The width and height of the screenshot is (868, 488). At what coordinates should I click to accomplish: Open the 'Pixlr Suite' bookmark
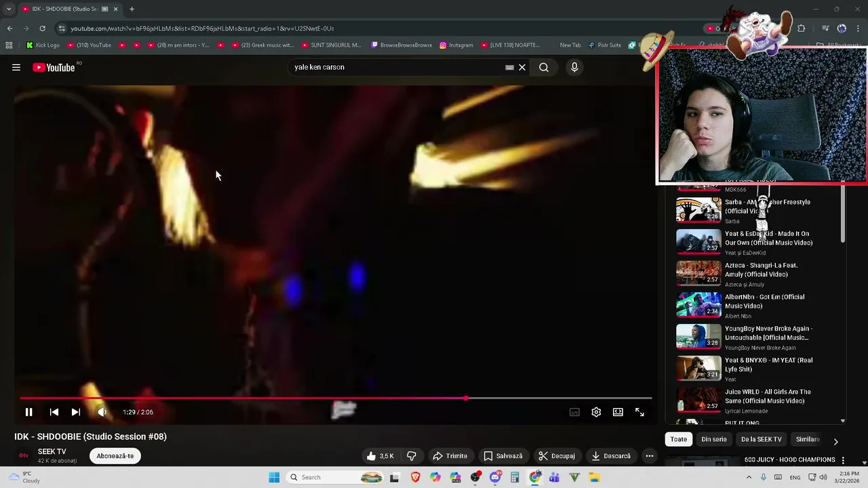pyautogui.click(x=604, y=45)
